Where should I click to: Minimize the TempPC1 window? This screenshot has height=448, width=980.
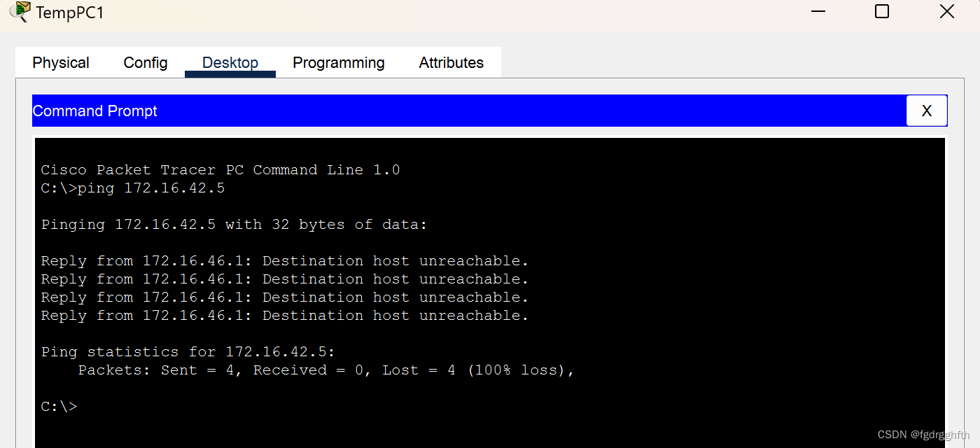coord(818,12)
